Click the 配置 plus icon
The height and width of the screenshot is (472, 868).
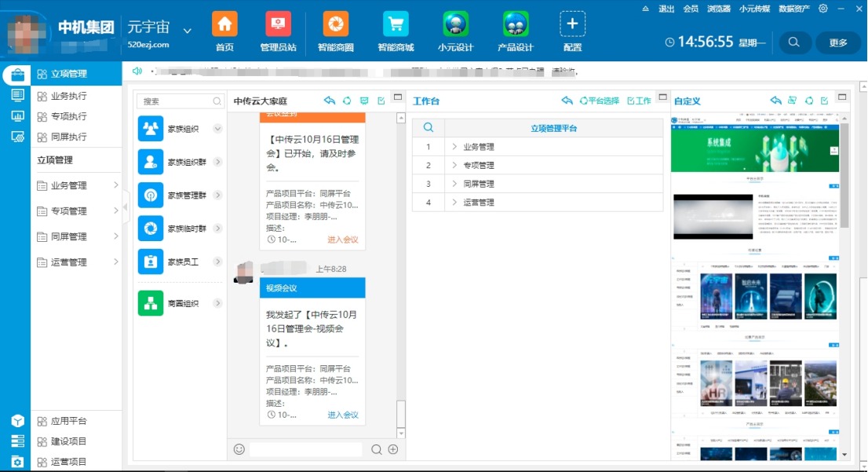pos(572,24)
